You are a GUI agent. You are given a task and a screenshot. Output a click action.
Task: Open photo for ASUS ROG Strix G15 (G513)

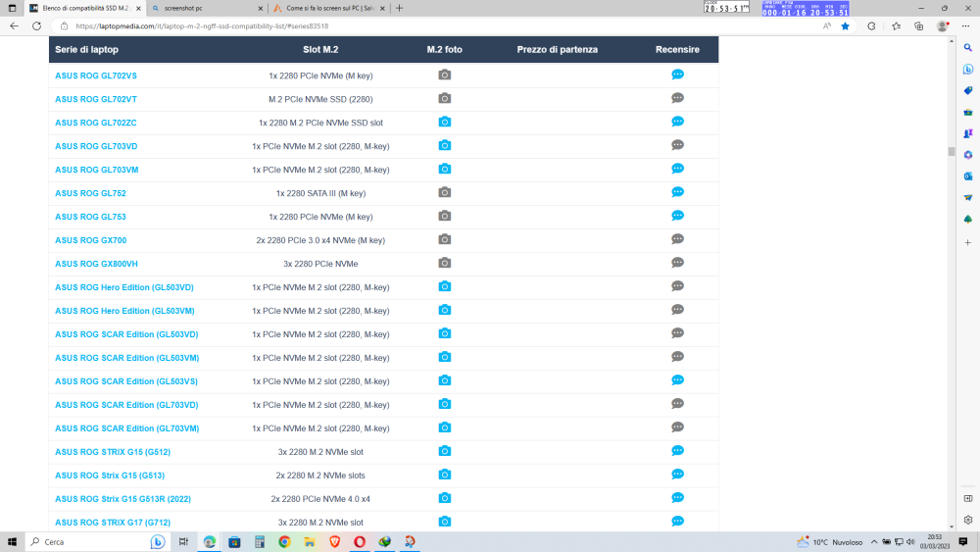[444, 475]
